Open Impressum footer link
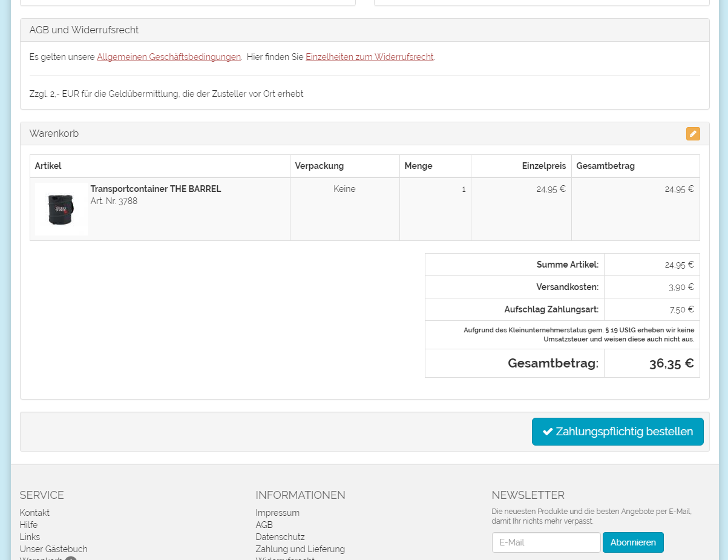Viewport: 728px width, 560px height. tap(277, 513)
